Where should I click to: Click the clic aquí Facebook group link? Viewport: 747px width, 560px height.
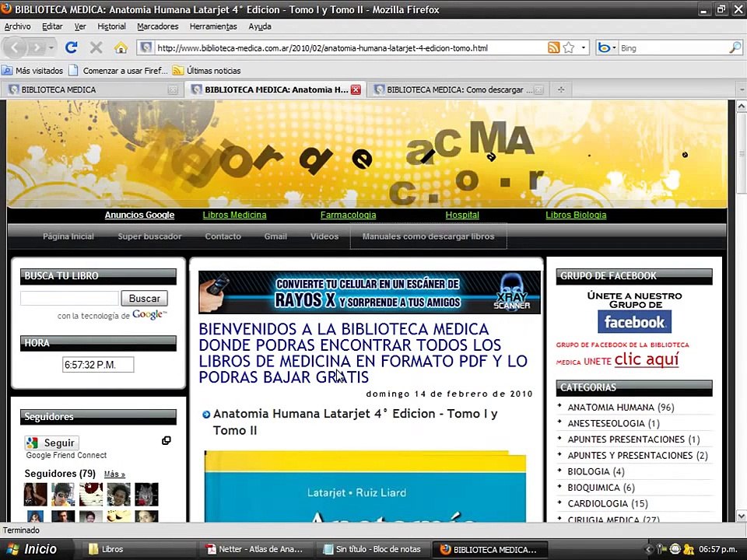pos(647,359)
